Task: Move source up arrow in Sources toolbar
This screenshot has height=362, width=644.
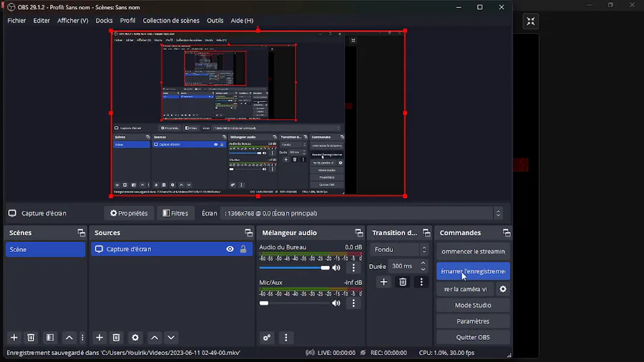Action: tap(155, 338)
